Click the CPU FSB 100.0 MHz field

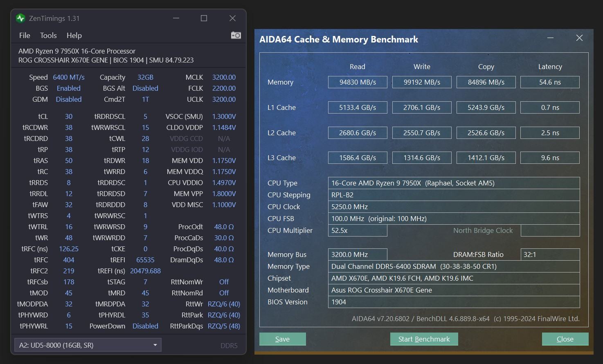tap(454, 219)
